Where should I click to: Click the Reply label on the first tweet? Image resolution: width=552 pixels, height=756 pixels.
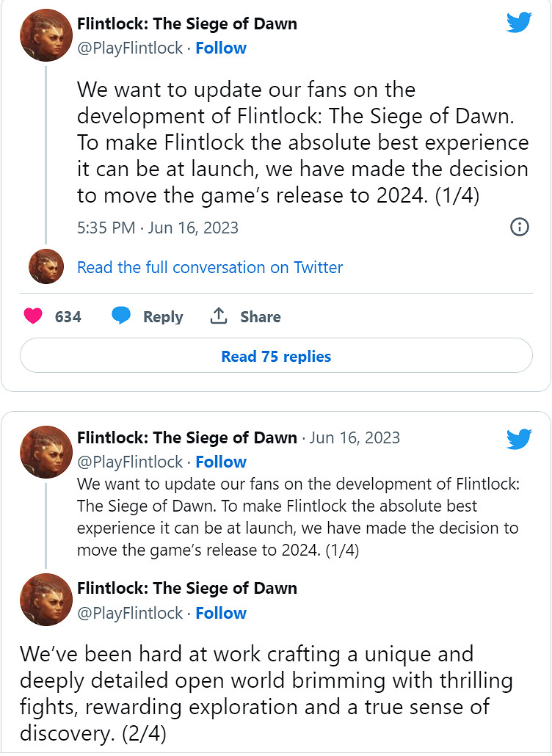(163, 317)
